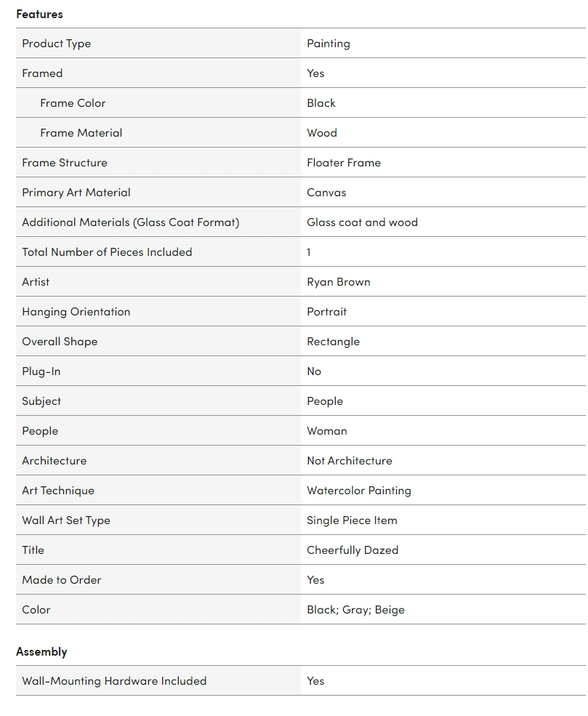Click the Single Piece Item value

click(x=352, y=520)
